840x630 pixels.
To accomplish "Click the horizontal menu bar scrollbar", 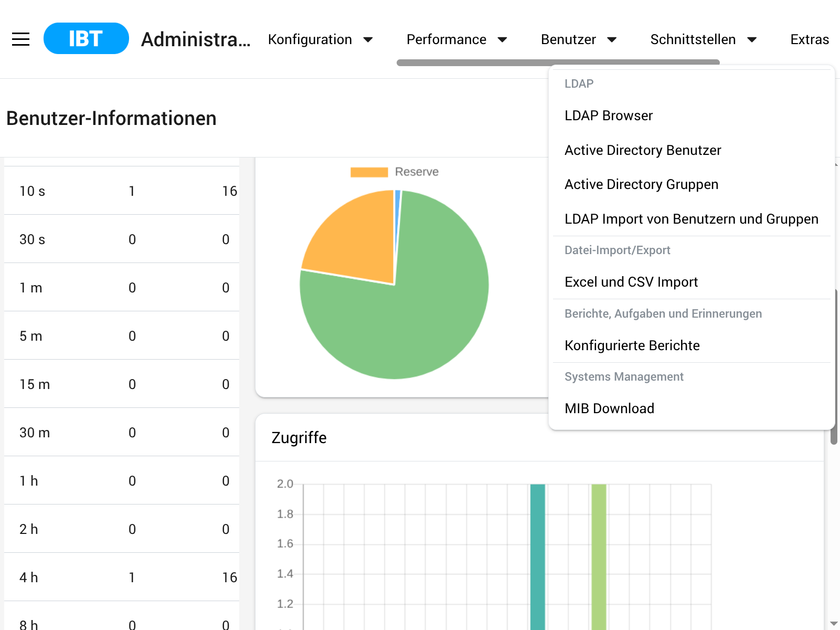I will coord(558,62).
